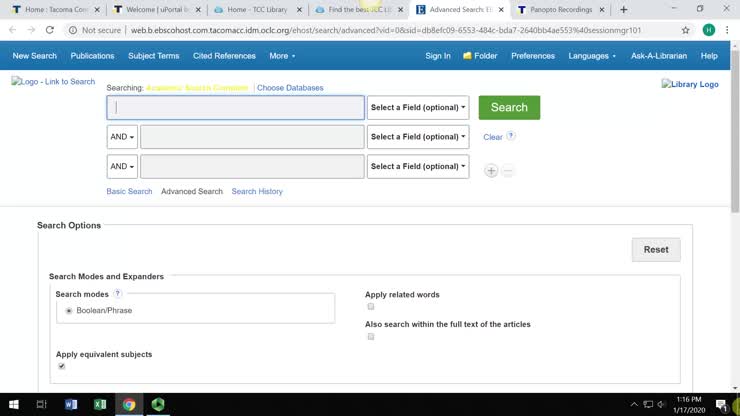Uncheck Apply equivalent subjects checkbox

tap(61, 366)
